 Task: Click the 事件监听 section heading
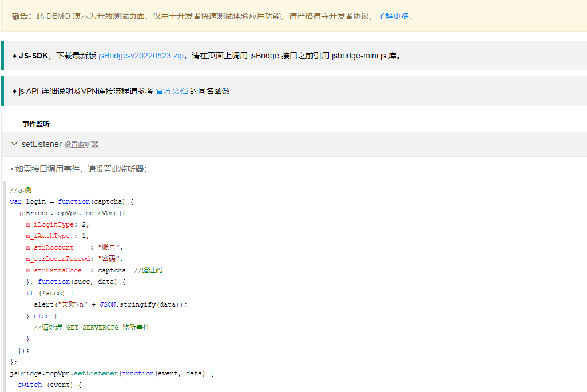point(36,124)
